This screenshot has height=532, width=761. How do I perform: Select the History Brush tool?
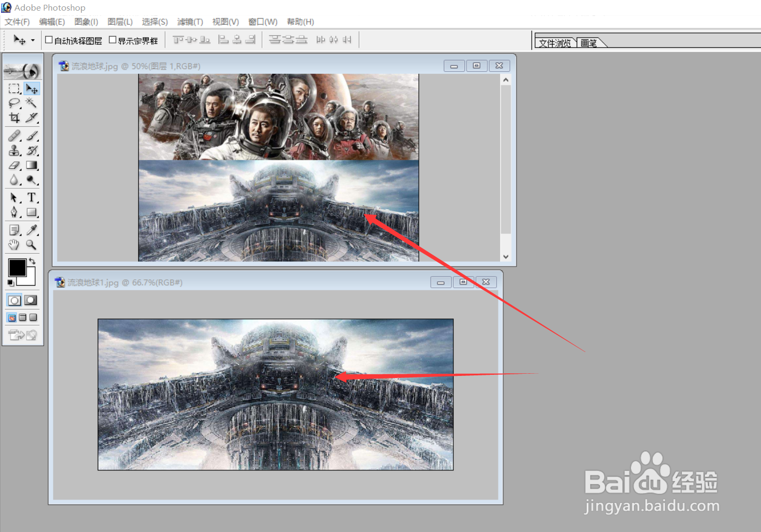tap(31, 151)
